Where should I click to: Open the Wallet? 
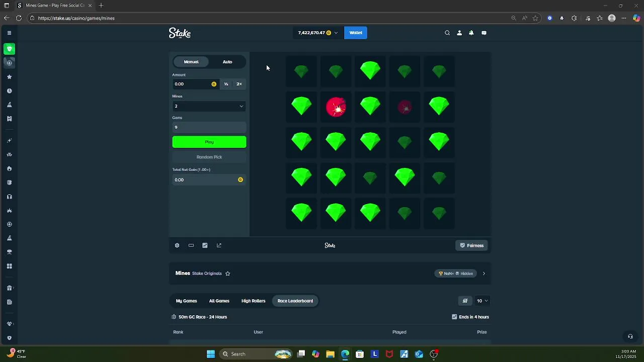(356, 33)
